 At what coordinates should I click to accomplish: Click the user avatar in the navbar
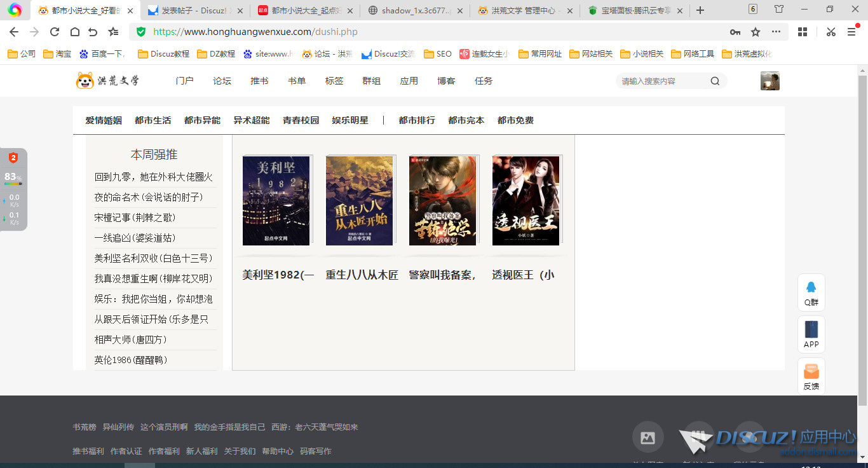coord(770,81)
